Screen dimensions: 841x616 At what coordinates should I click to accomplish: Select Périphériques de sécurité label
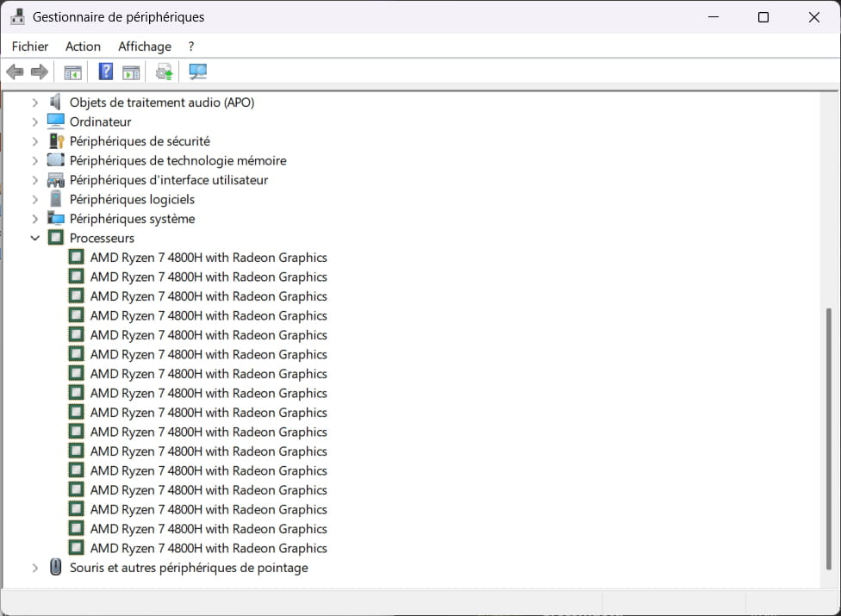coord(140,141)
